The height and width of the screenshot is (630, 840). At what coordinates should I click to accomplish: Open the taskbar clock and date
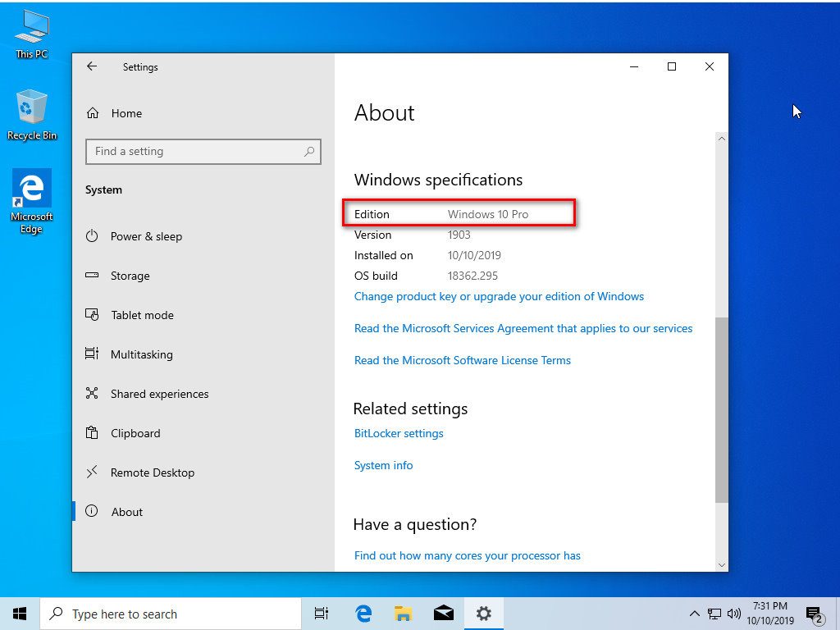770,614
